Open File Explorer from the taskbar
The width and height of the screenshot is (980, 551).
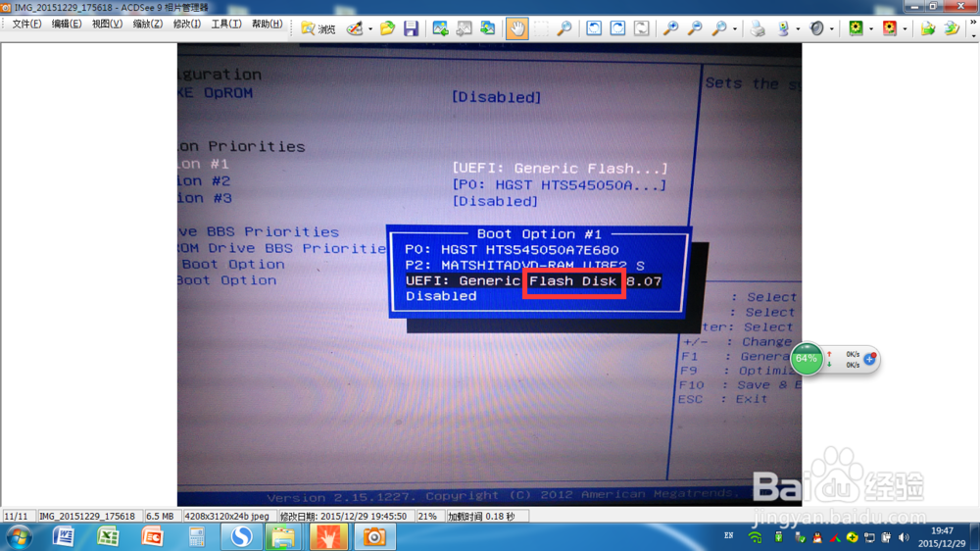click(283, 537)
